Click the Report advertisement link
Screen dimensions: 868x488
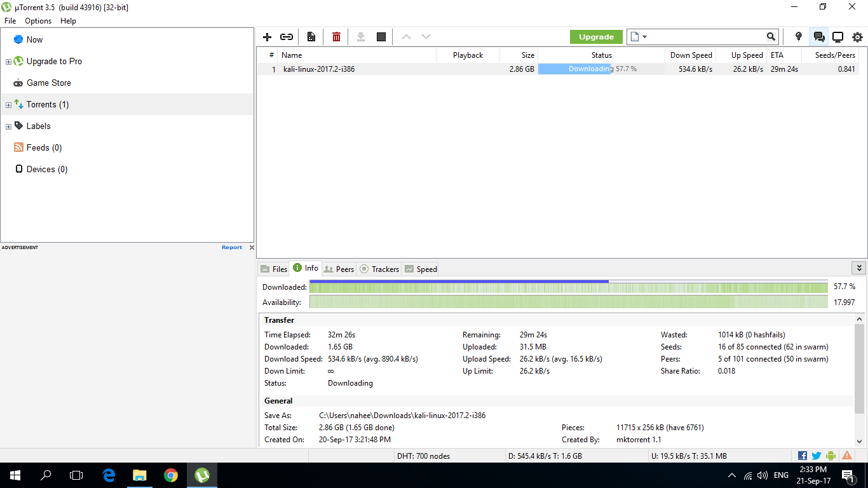click(232, 247)
